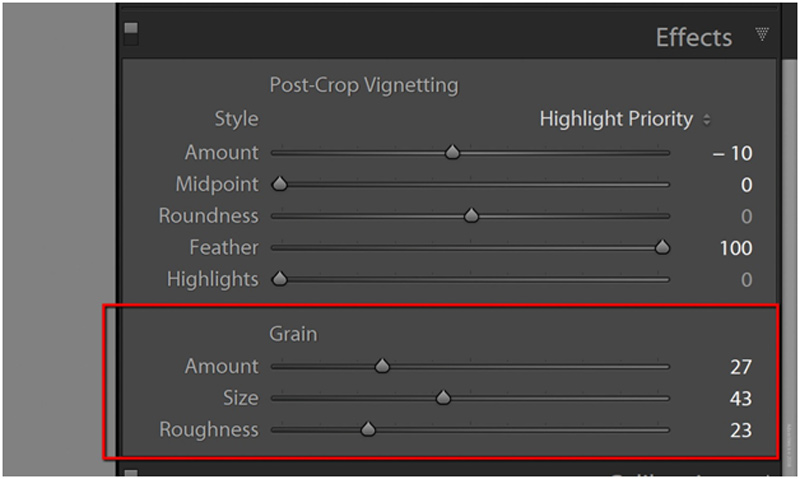Click the Roundness slider handle
The image size is (800, 479).
(x=471, y=216)
